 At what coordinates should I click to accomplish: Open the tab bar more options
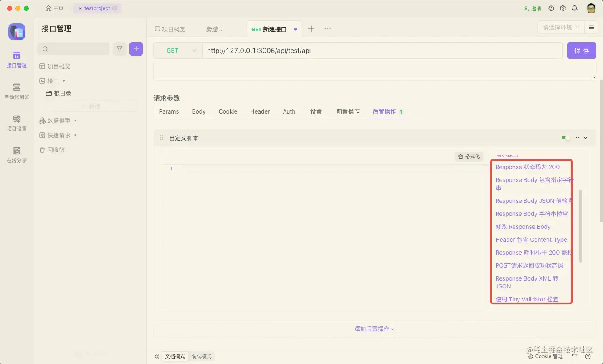[328, 28]
